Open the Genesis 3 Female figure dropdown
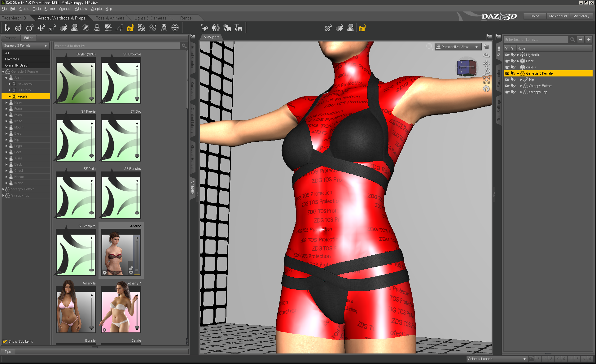Screen dimensions: 596x364 coord(25,45)
